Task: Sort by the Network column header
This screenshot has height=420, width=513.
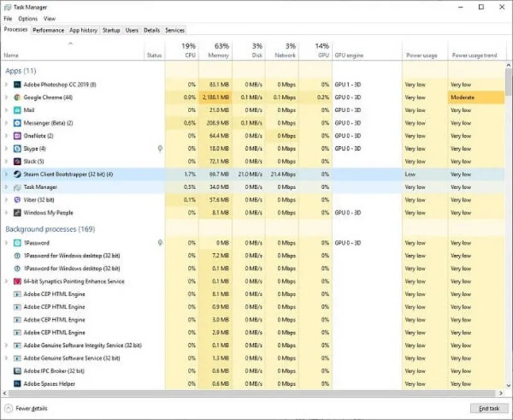Action: pos(282,51)
